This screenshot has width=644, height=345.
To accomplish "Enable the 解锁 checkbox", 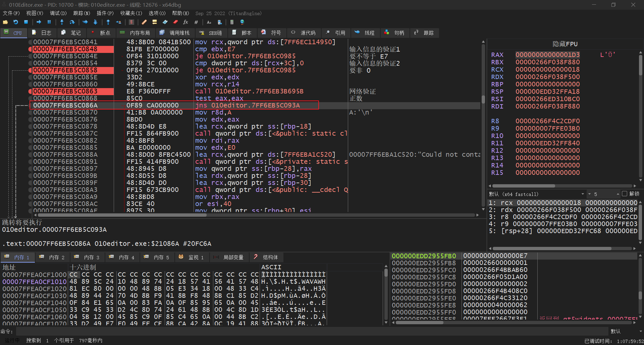I will tap(624, 194).
